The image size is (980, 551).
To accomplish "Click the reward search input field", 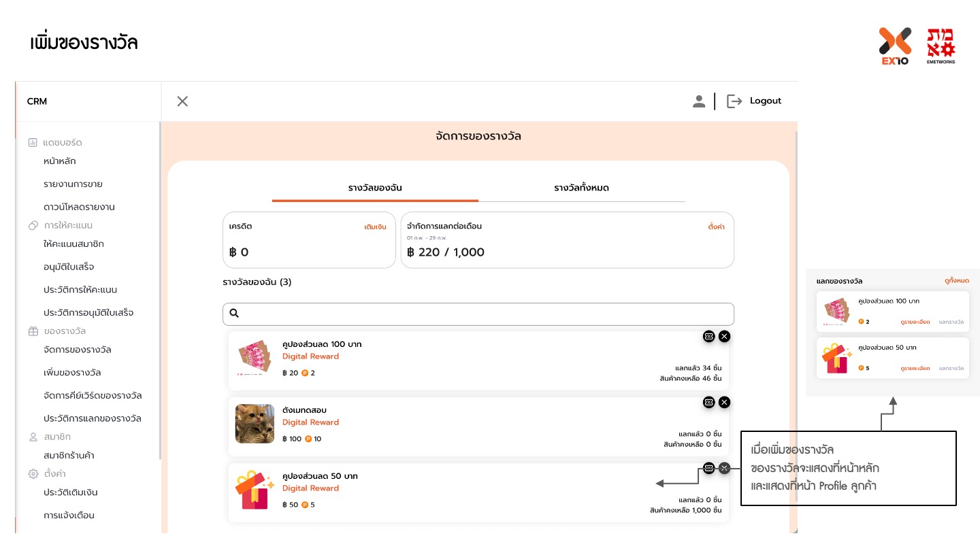I will point(483,314).
